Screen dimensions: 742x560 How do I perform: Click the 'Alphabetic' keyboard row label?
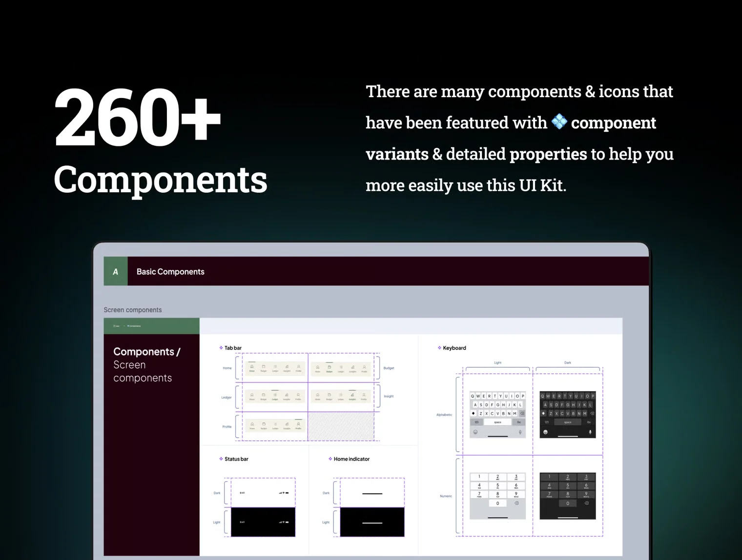pos(444,415)
